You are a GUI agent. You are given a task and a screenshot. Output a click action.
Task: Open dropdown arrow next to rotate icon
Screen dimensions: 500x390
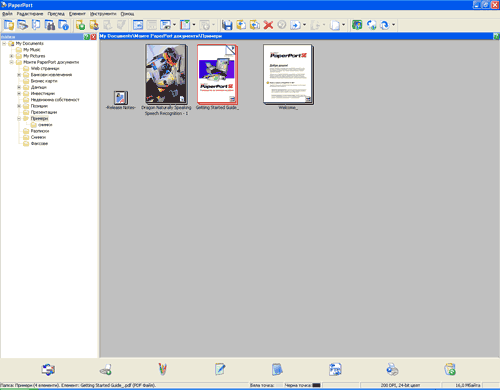click(393, 25)
